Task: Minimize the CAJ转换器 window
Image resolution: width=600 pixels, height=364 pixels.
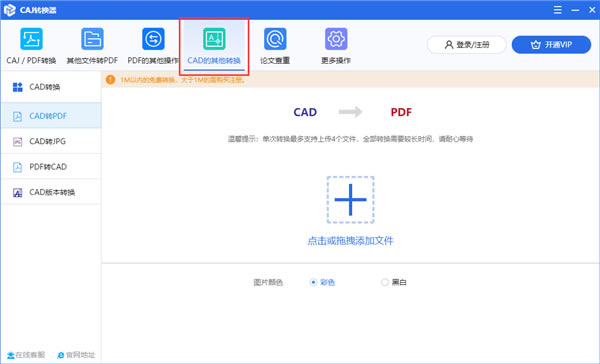Action: (575, 10)
